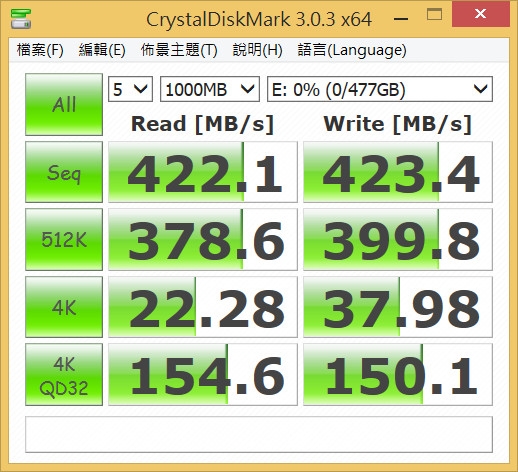Start the Seq benchmark
Image resolution: width=518 pixels, height=472 pixels.
[64, 172]
